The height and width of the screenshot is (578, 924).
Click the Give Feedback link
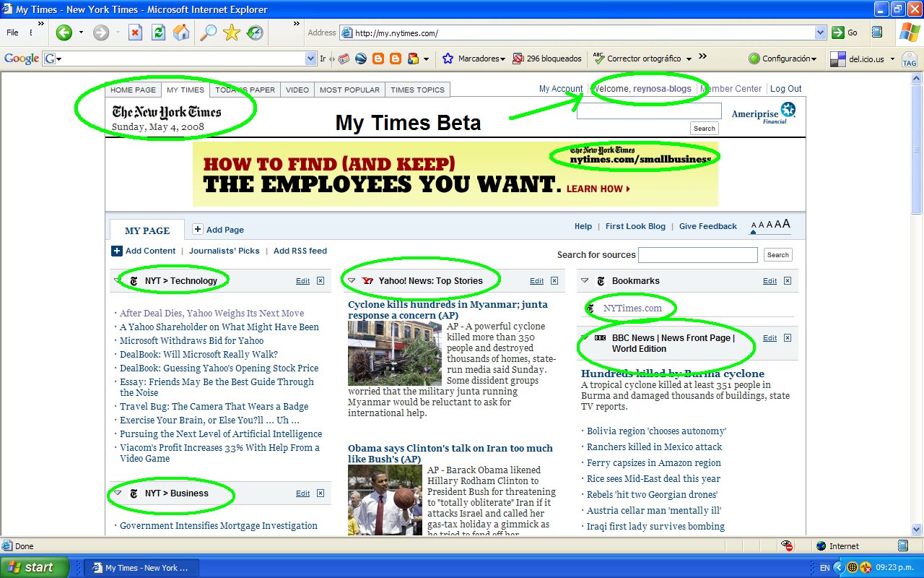click(x=708, y=226)
